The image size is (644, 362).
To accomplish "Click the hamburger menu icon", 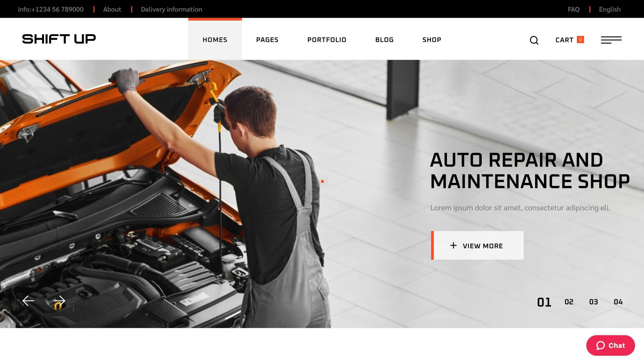I will click(x=611, y=40).
